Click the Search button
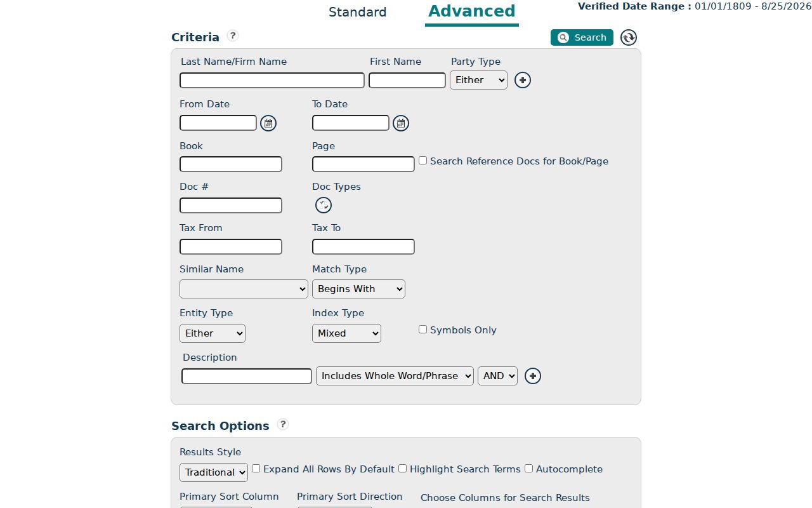The height and width of the screenshot is (508, 812). point(582,37)
